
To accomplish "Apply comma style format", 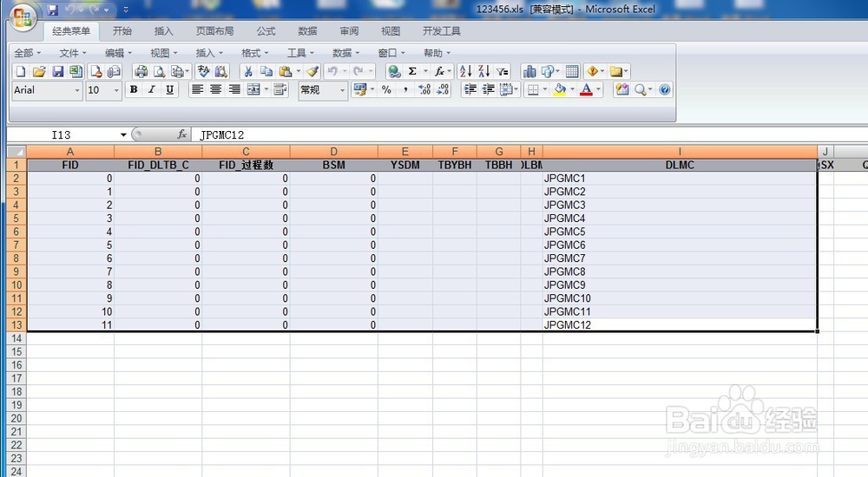I will (405, 89).
